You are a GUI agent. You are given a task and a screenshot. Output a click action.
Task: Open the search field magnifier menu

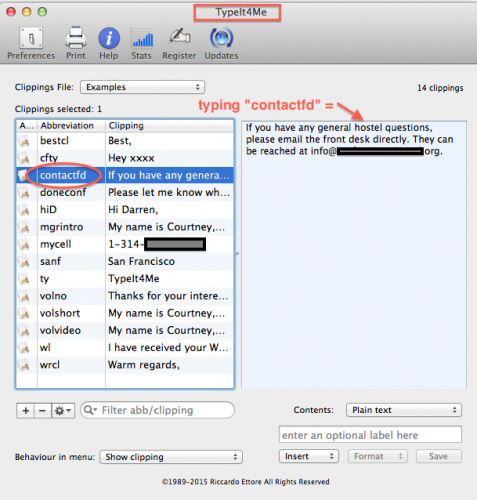click(90, 410)
